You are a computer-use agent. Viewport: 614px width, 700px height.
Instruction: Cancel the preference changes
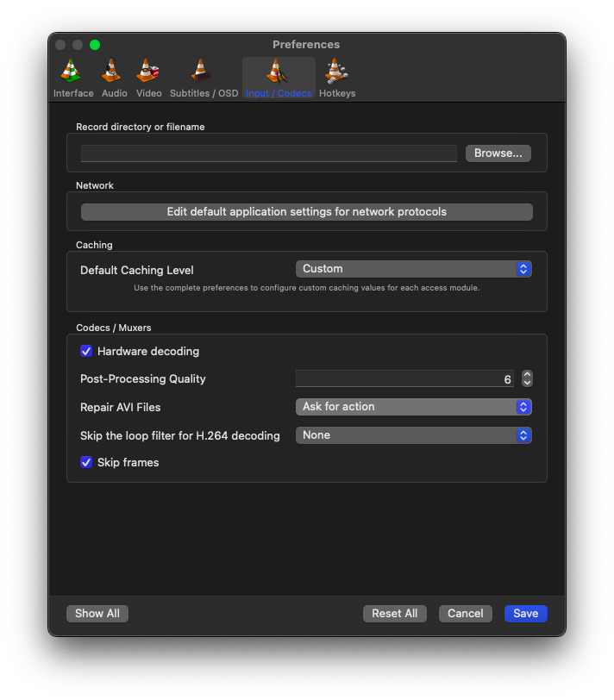pyautogui.click(x=465, y=613)
